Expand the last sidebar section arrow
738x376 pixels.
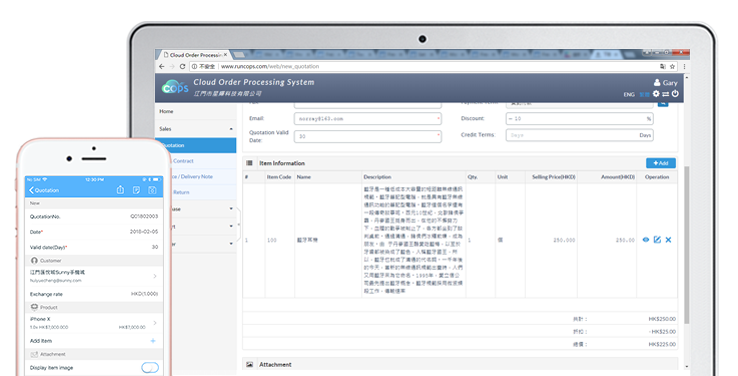(x=231, y=244)
